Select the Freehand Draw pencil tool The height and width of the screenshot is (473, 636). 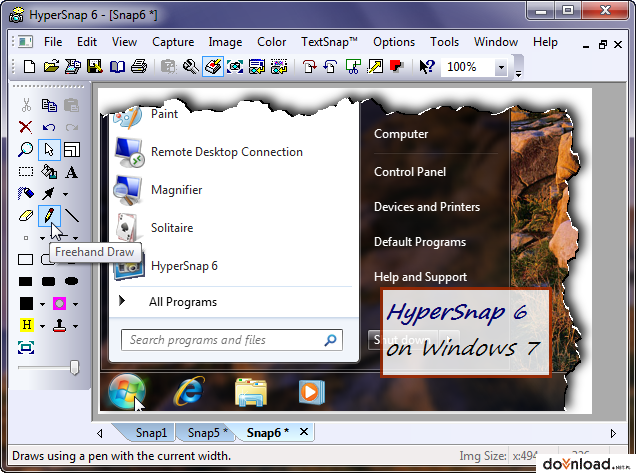point(49,215)
